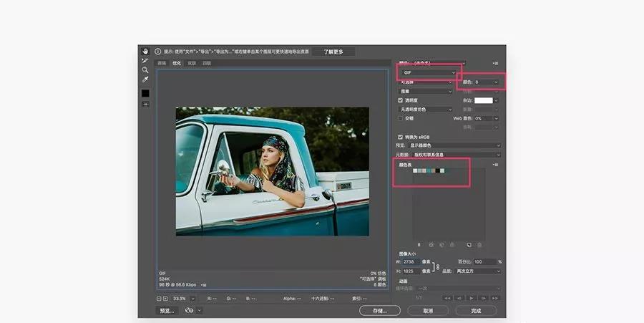Toggle slice visibility icon in left toolbar
Image resolution: width=644 pixels, height=323 pixels.
[145, 105]
